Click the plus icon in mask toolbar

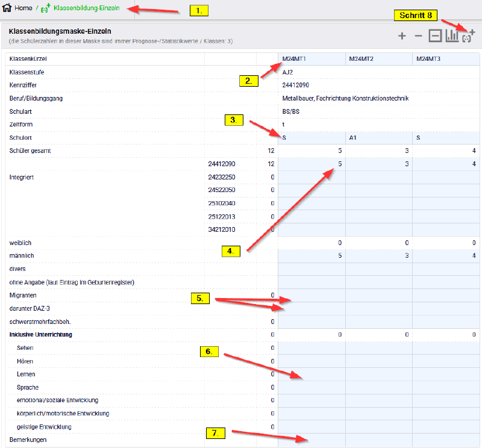tap(402, 37)
